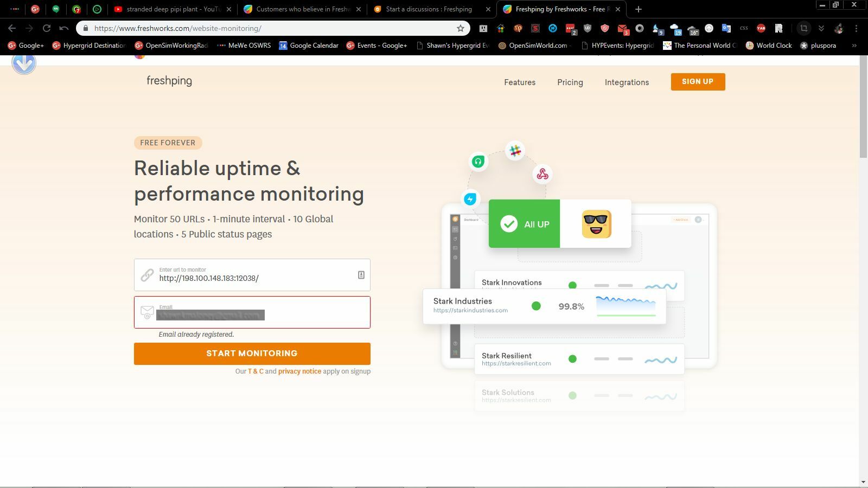Open the pluspora bookmark
Viewport: 868px width, 488px height.
pos(818,46)
